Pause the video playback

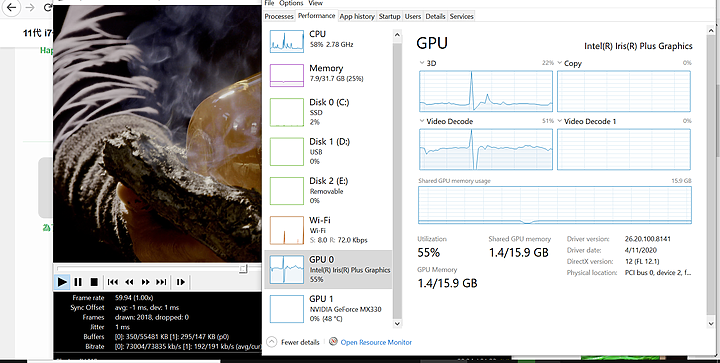pyautogui.click(x=78, y=282)
